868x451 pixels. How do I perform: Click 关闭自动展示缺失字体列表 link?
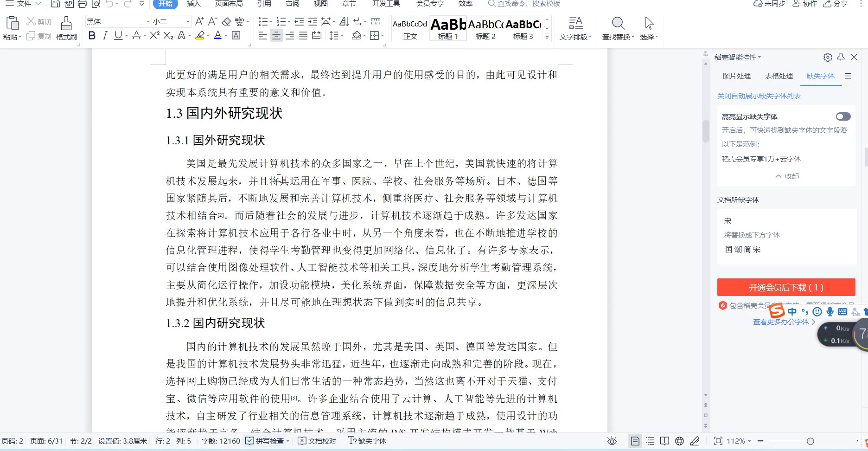(759, 96)
